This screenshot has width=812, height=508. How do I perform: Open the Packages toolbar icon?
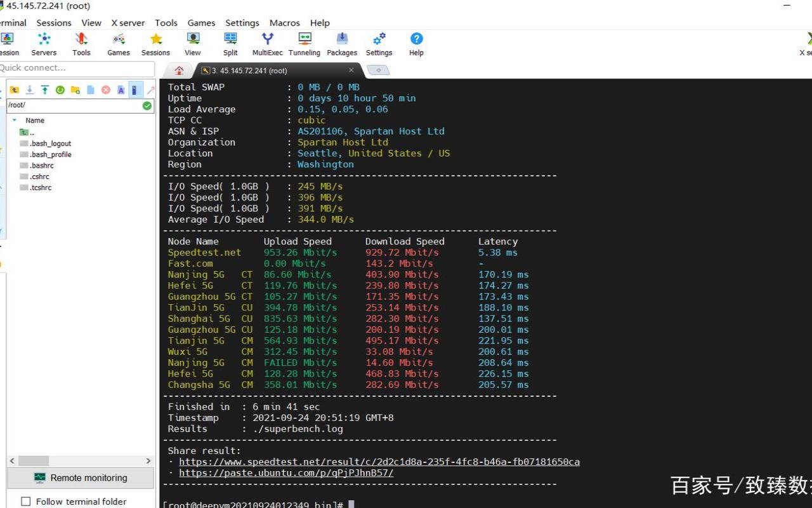click(x=342, y=44)
